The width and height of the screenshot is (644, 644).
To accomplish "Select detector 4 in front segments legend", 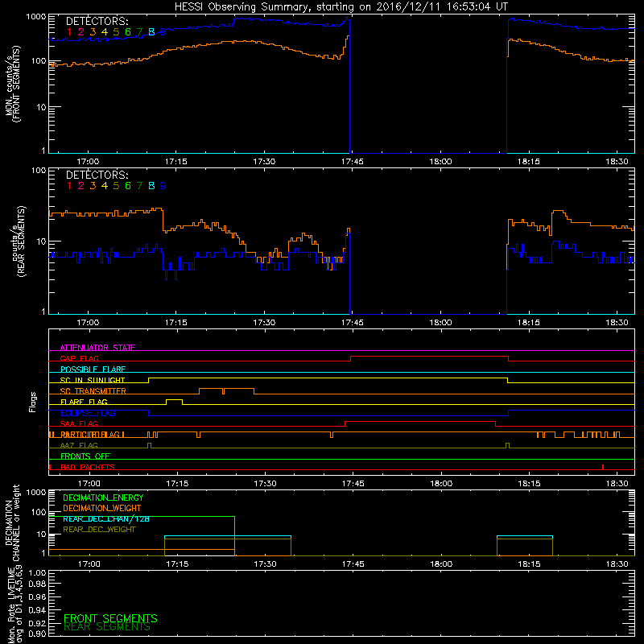I will click(105, 32).
